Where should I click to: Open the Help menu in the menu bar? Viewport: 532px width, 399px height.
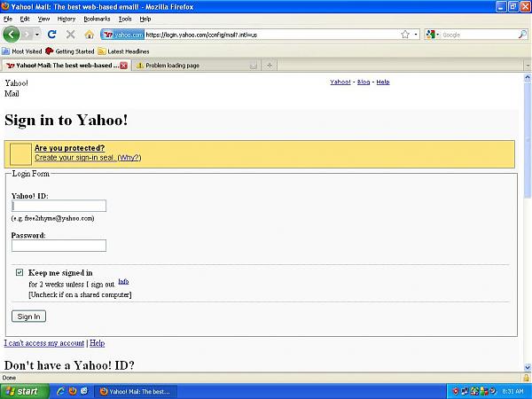coord(145,19)
